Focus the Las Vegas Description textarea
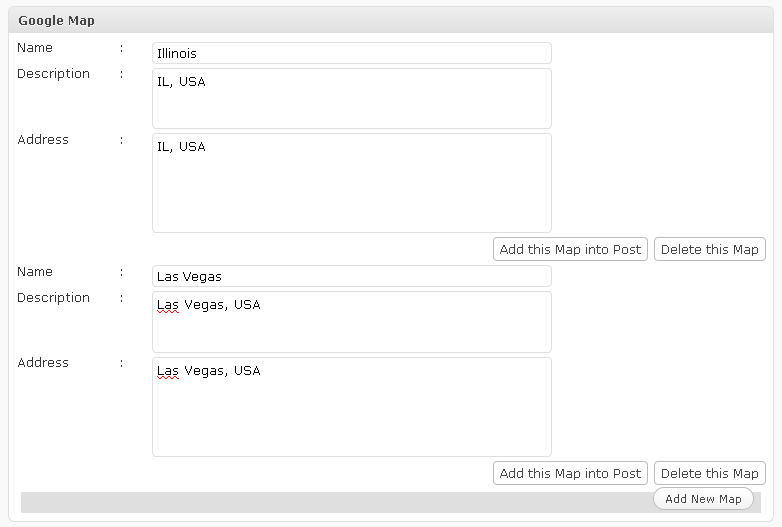782x527 pixels. pos(352,322)
